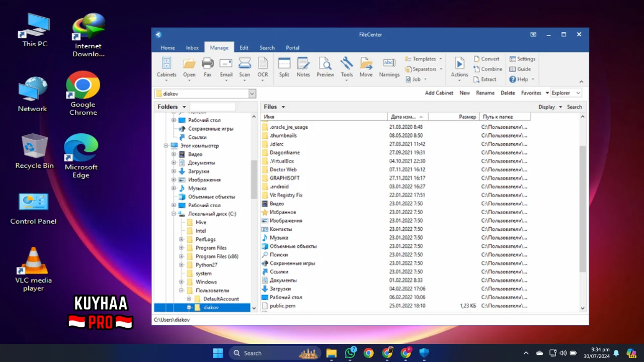Click Search in the Files pane header
Screen dimensions: 644x362
pyautogui.click(x=574, y=107)
